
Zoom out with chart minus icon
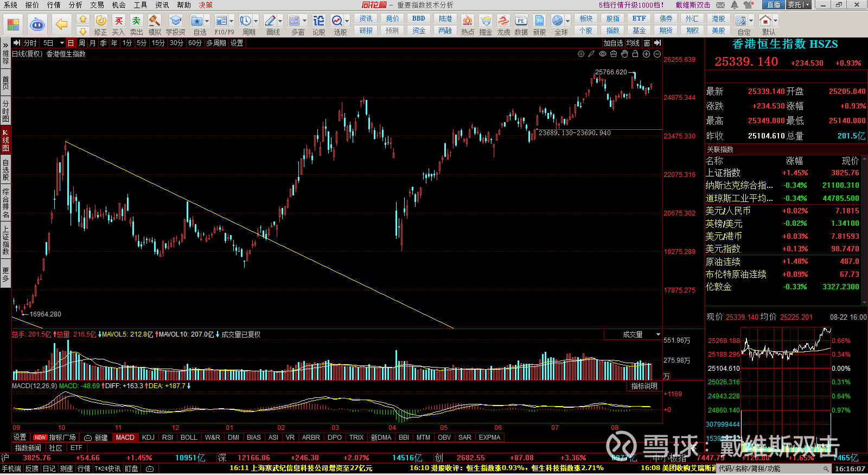(x=657, y=54)
